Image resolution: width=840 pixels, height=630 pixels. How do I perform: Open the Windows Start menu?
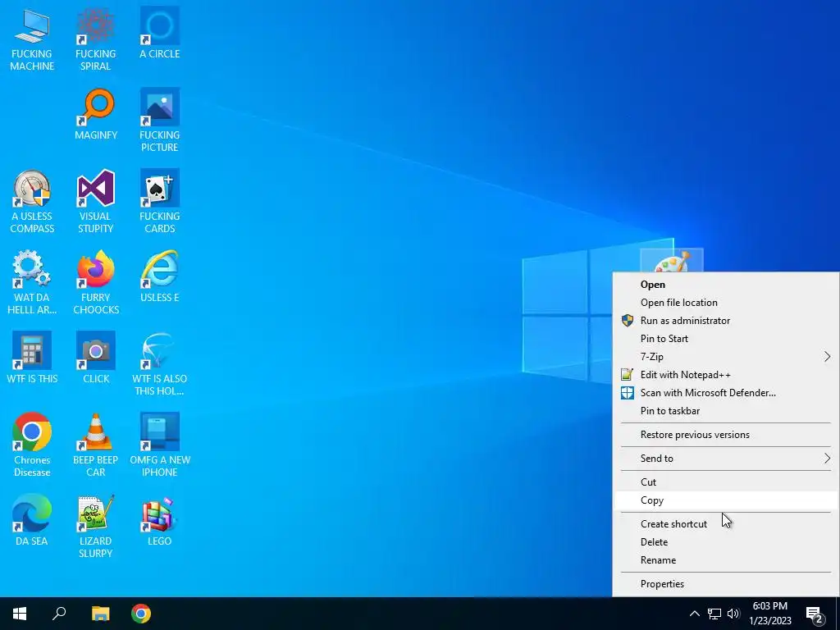click(20, 614)
